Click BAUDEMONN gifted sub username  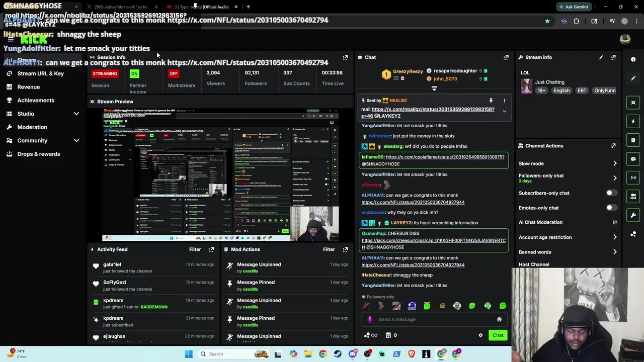(154, 307)
